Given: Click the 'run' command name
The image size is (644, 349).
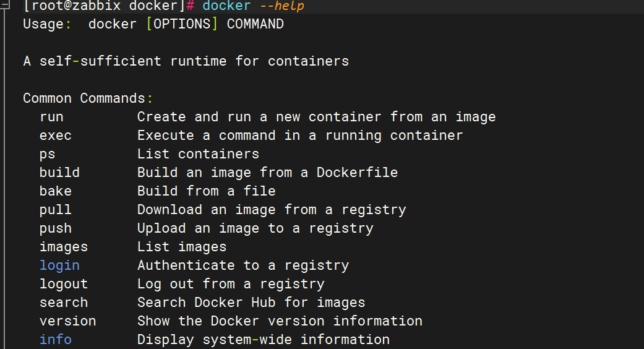Looking at the screenshot, I should point(51,117).
